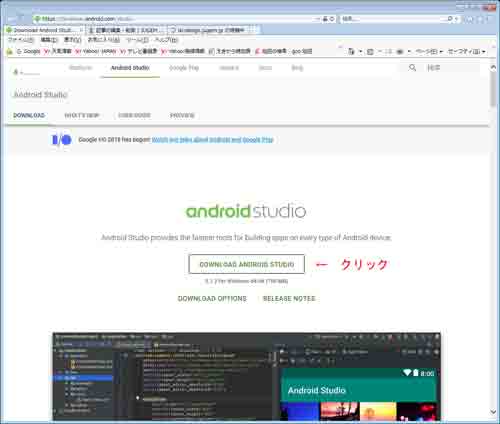Open the ツール(T) menu
Image resolution: width=500 pixels, height=424 pixels.
point(137,40)
